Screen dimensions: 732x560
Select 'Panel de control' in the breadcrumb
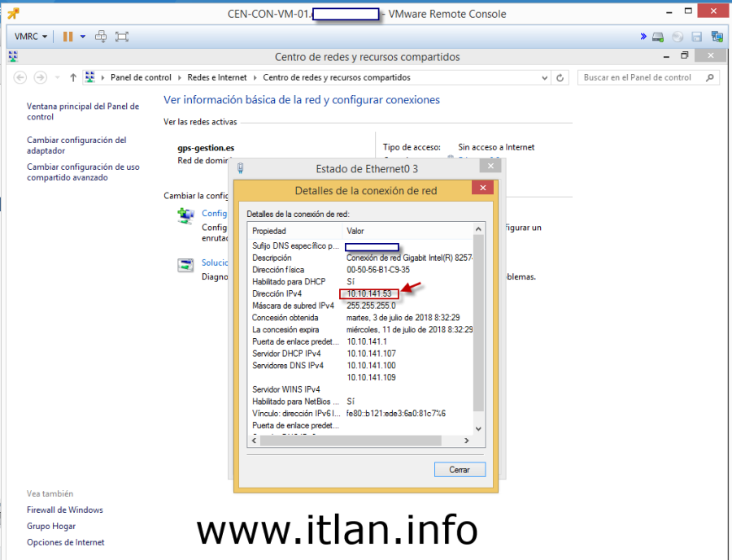141,78
